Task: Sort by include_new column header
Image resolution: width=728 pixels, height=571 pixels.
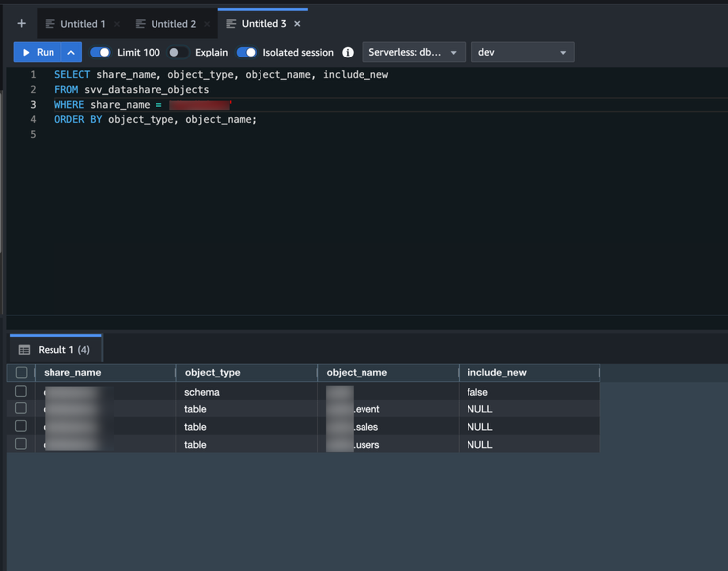Action: coord(529,372)
